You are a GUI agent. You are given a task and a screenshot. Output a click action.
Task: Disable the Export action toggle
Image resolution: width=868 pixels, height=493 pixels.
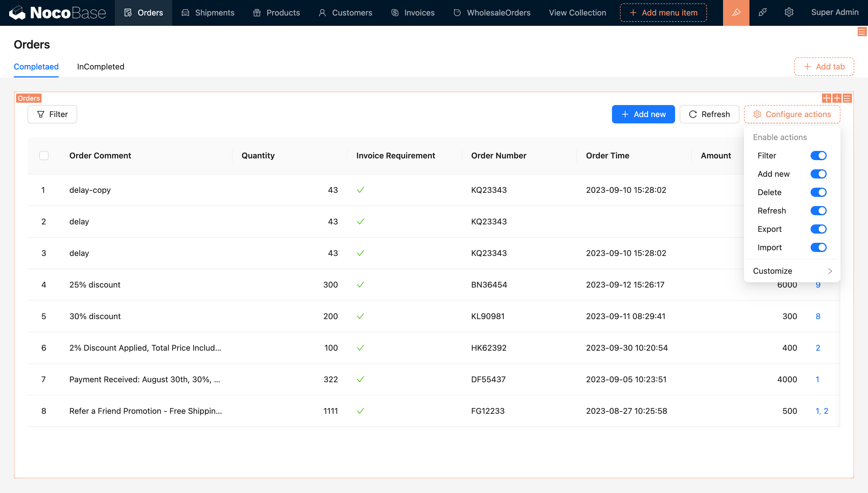818,229
